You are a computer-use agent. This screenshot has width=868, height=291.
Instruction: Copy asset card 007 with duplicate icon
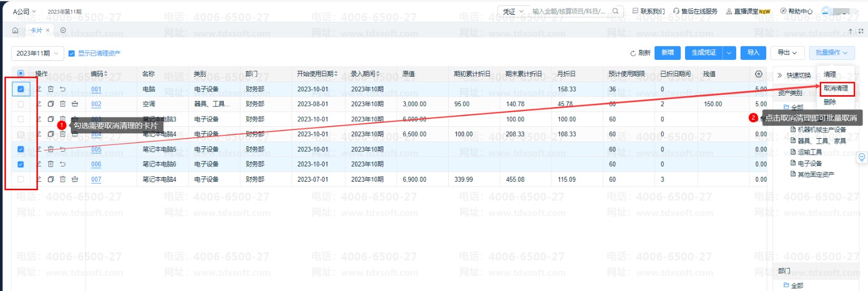point(51,179)
